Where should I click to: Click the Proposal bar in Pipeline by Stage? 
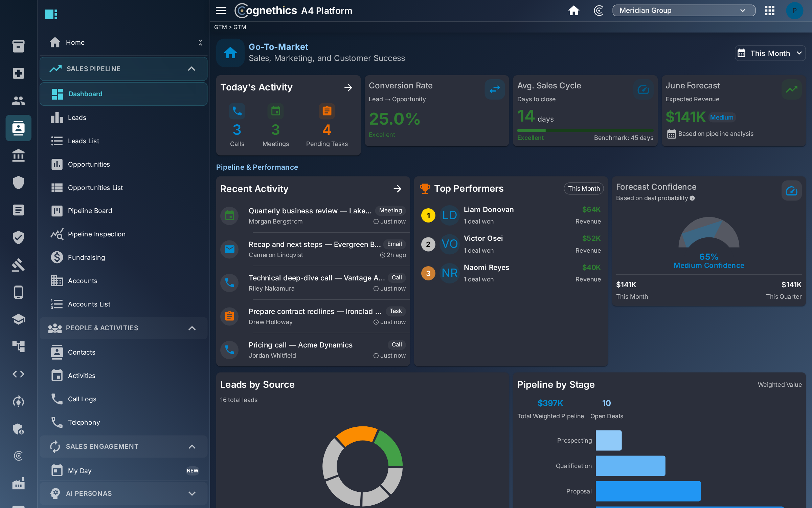pyautogui.click(x=648, y=491)
